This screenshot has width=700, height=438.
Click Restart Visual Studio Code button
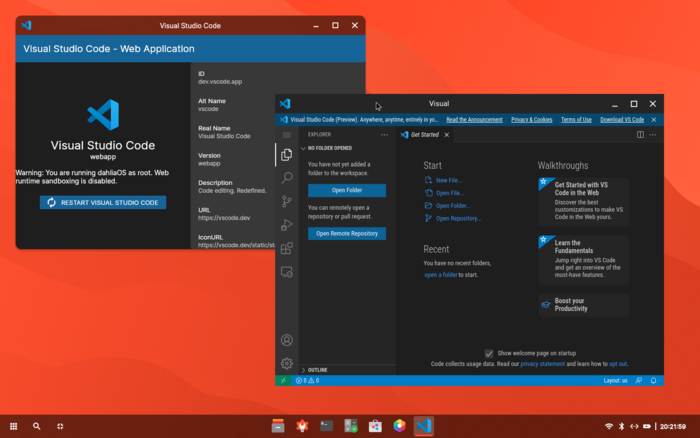103,202
